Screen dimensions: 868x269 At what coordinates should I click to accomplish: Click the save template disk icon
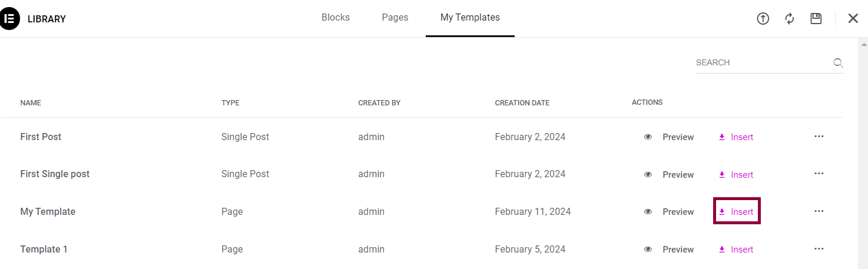[816, 19]
